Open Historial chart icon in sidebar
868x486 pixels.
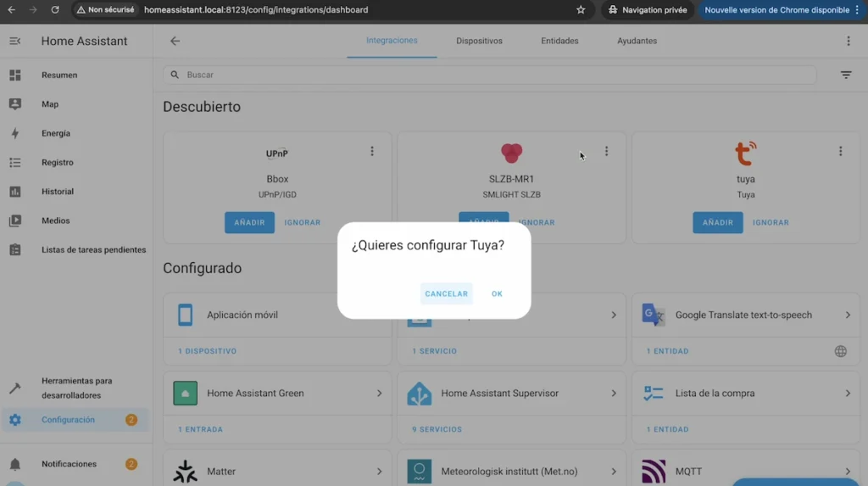click(x=15, y=191)
